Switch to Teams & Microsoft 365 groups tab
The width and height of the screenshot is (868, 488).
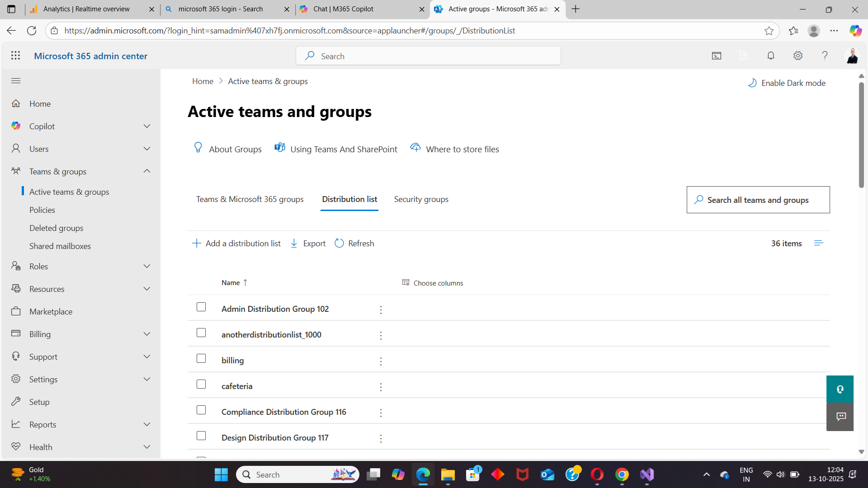pos(250,199)
